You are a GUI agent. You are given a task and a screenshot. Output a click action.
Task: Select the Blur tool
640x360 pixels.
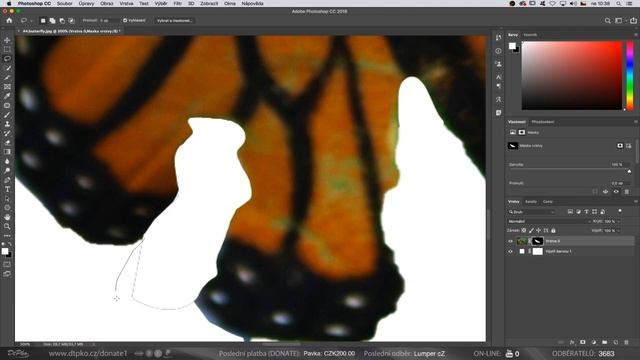coord(7,161)
